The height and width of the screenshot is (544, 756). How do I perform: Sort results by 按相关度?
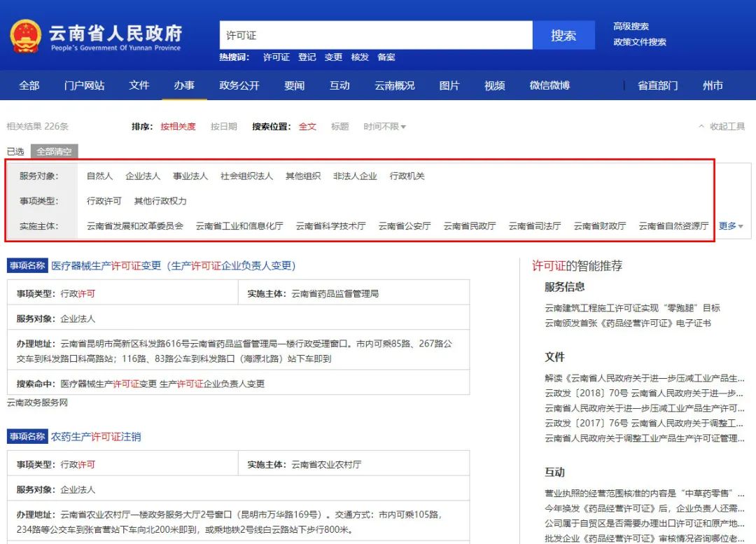pyautogui.click(x=178, y=127)
